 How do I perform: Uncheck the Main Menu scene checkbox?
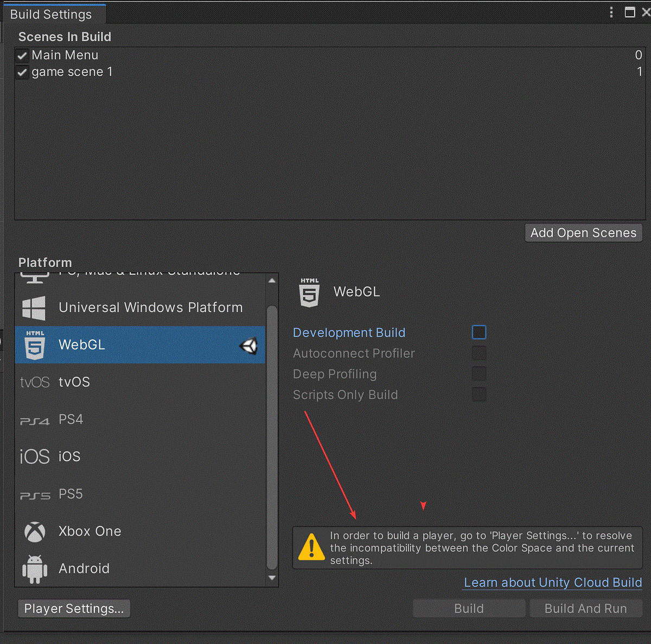[22, 55]
